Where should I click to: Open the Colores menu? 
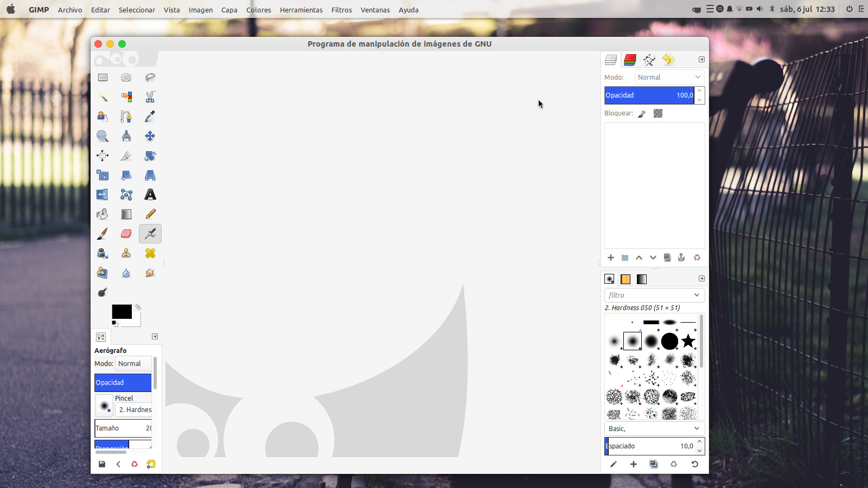tap(259, 10)
